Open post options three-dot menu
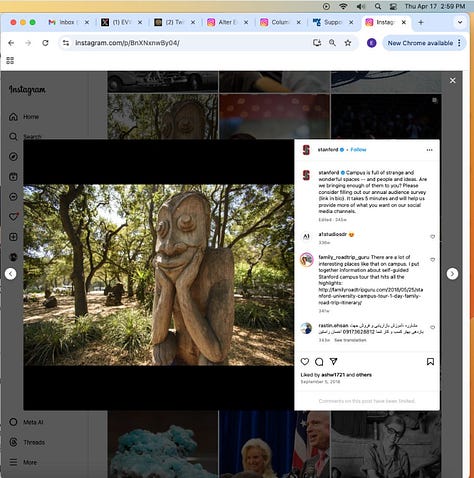 (x=429, y=150)
